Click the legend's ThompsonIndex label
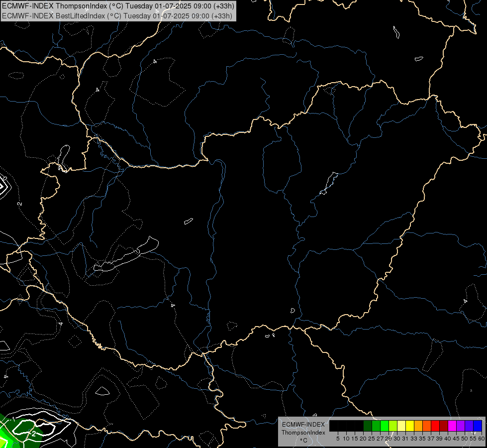The width and height of the screenshot is (487, 448). 303,433
